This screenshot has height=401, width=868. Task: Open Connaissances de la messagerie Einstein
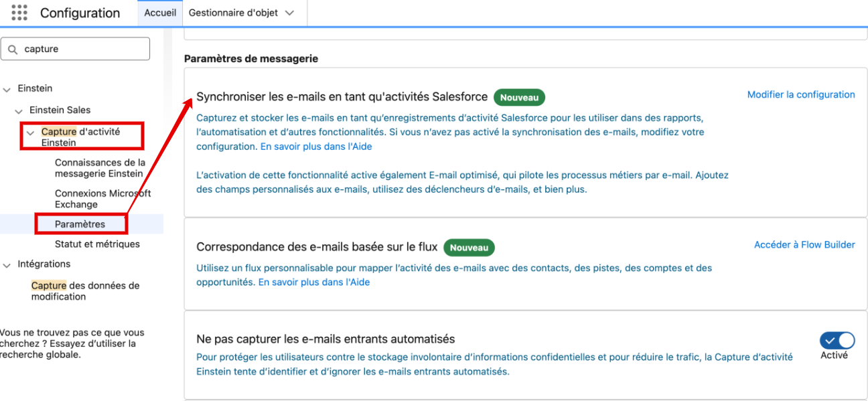[100, 168]
